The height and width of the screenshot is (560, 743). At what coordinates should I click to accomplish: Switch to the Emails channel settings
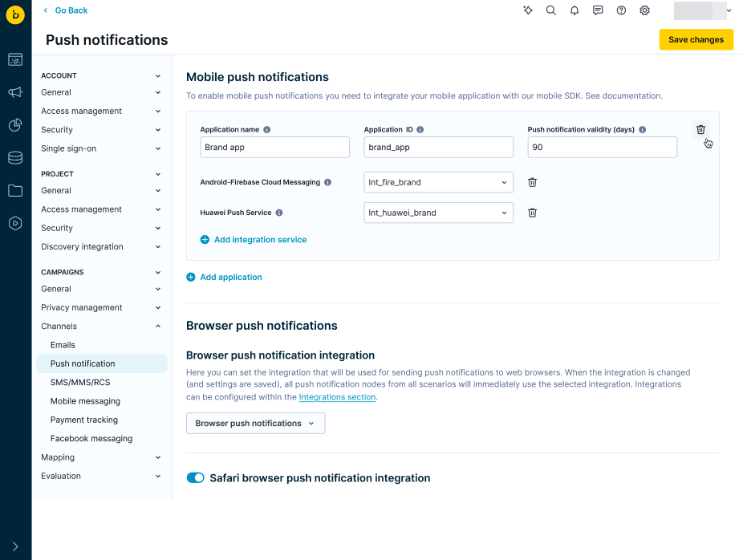point(63,344)
